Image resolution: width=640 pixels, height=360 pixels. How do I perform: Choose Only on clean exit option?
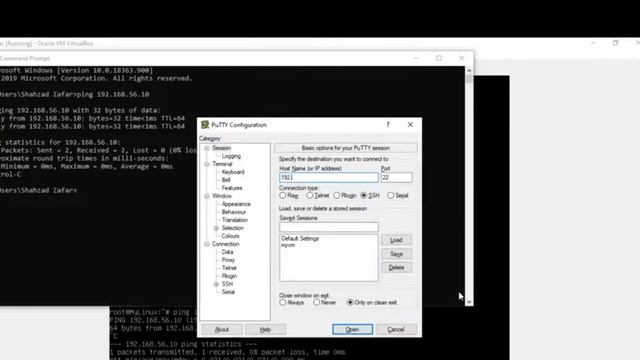click(x=350, y=302)
